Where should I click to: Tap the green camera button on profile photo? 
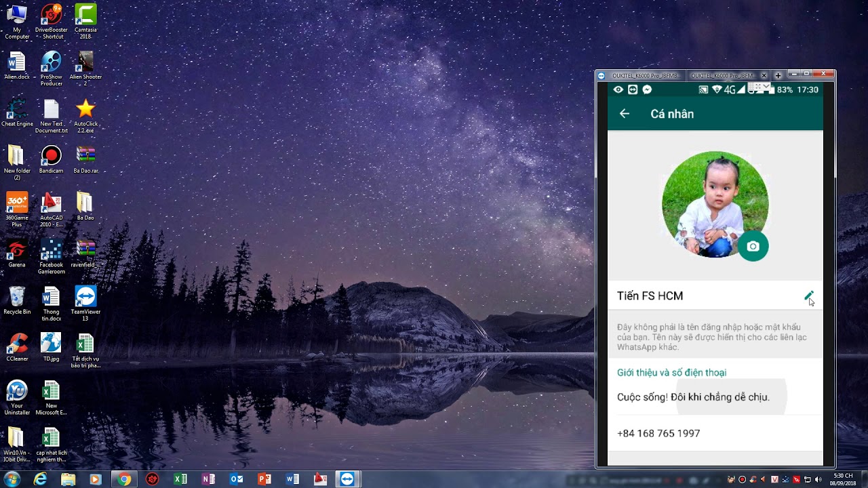point(753,246)
